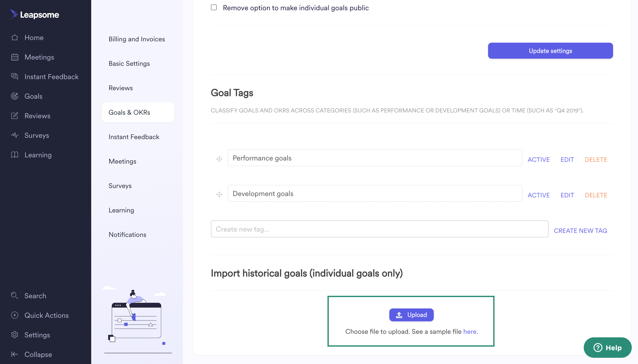This screenshot has height=364, width=638.
Task: Click the Search magnifier icon
Action: [15, 296]
